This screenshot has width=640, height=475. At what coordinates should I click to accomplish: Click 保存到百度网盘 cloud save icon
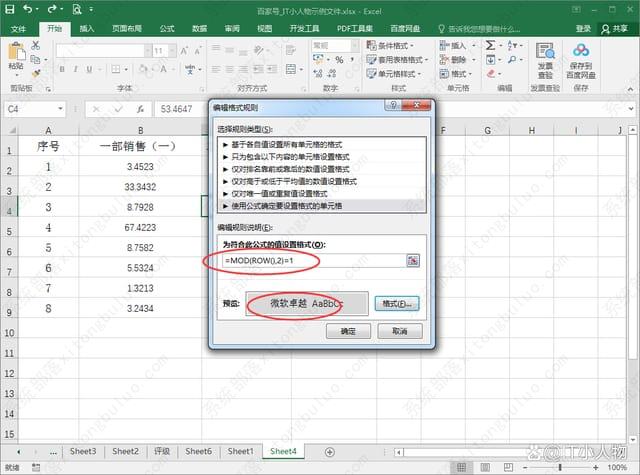point(581,61)
